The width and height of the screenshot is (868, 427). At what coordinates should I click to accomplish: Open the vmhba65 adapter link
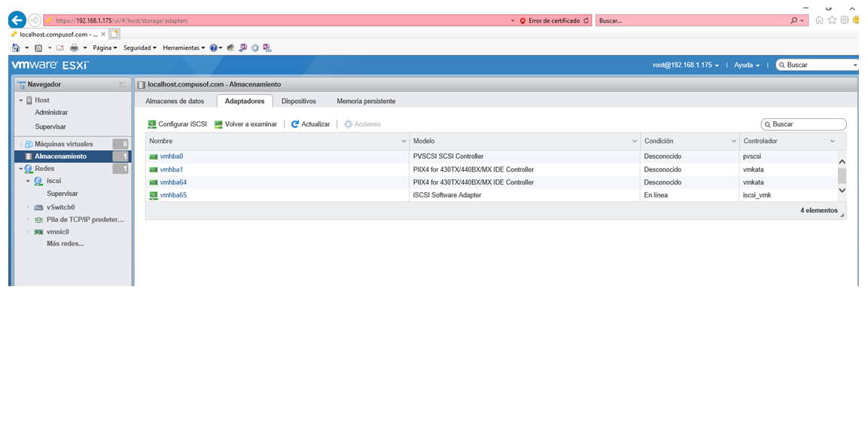click(173, 195)
